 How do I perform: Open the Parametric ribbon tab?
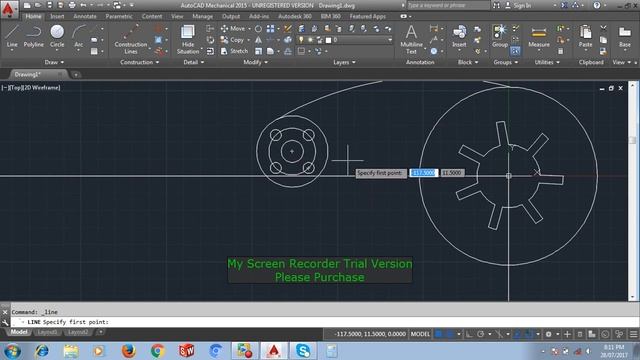[x=119, y=17]
